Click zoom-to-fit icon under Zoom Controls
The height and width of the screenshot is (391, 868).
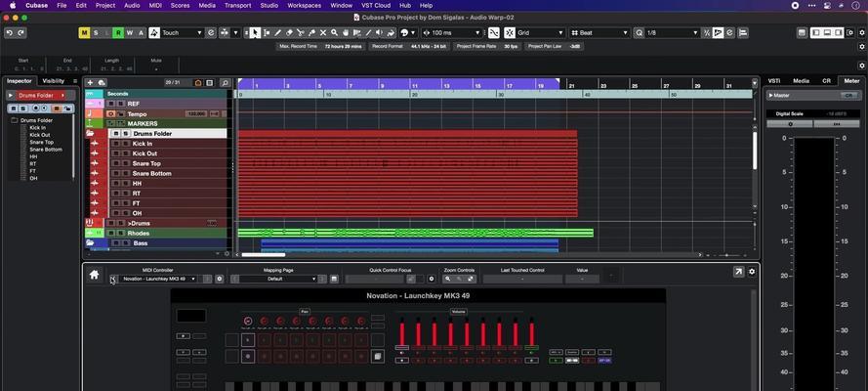coord(471,280)
